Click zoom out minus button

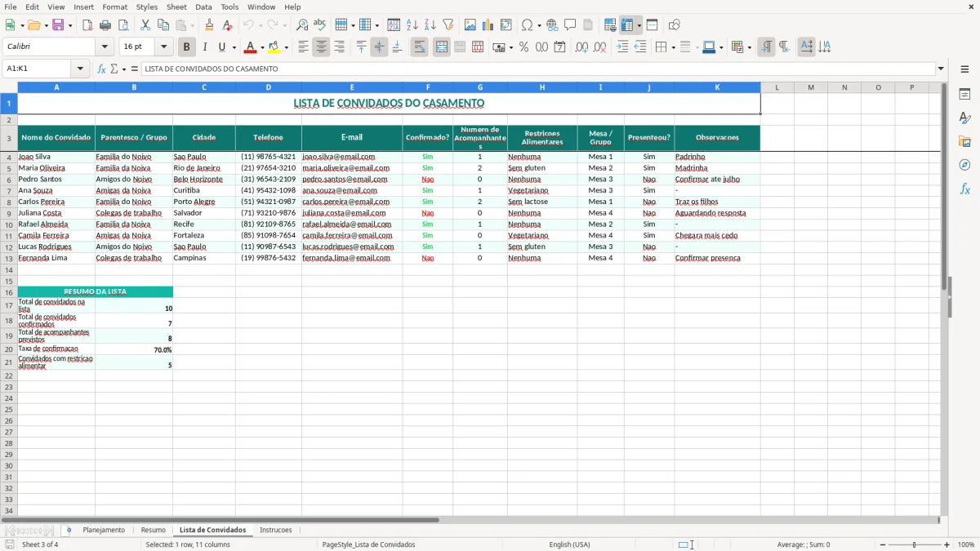pos(883,544)
